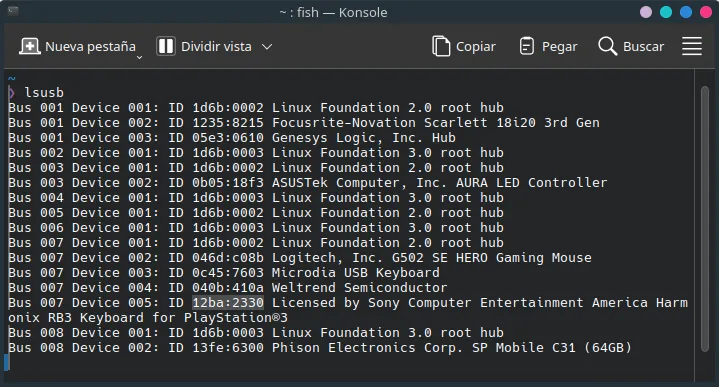Click the highlighted ID 12ba:2330
Screen dimensions: 719x387
pyautogui.click(x=228, y=303)
